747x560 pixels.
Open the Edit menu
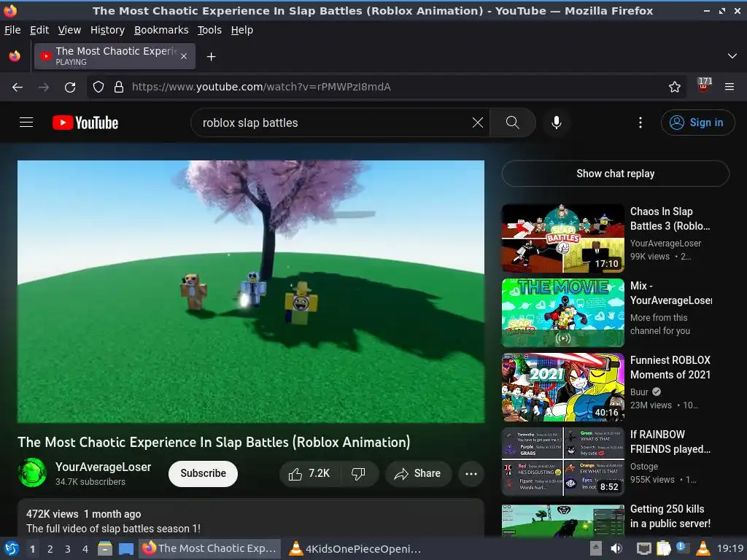pyautogui.click(x=39, y=30)
